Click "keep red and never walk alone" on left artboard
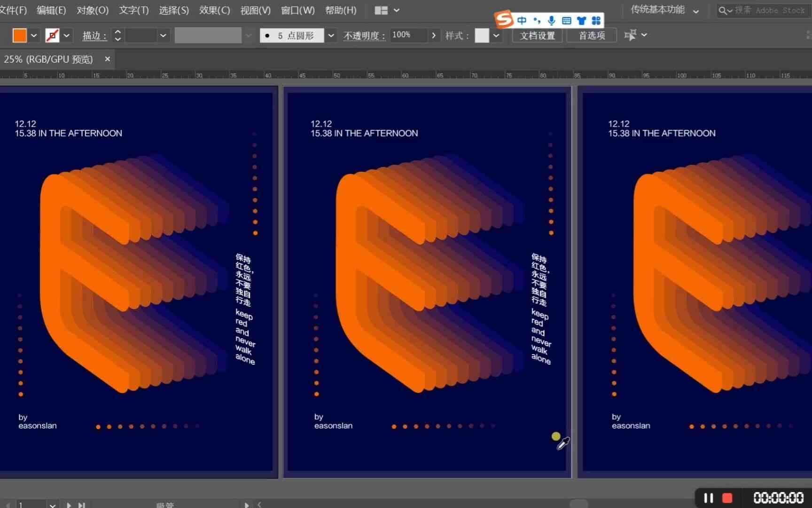The width and height of the screenshot is (812, 508). (x=245, y=337)
